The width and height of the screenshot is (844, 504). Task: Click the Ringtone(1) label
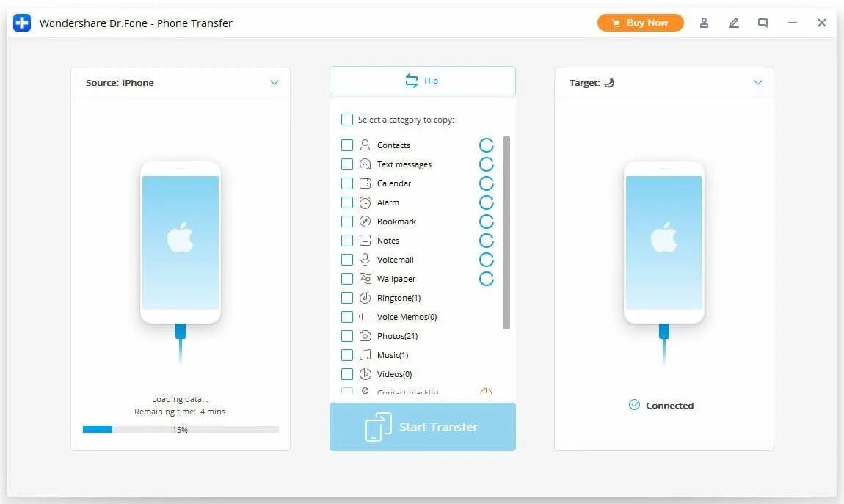[x=399, y=297]
